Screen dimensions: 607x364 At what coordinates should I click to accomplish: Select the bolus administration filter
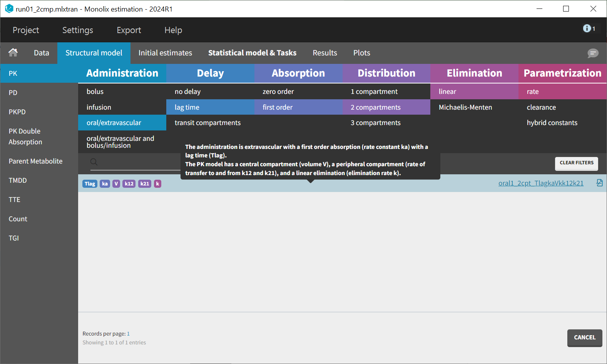point(95,92)
